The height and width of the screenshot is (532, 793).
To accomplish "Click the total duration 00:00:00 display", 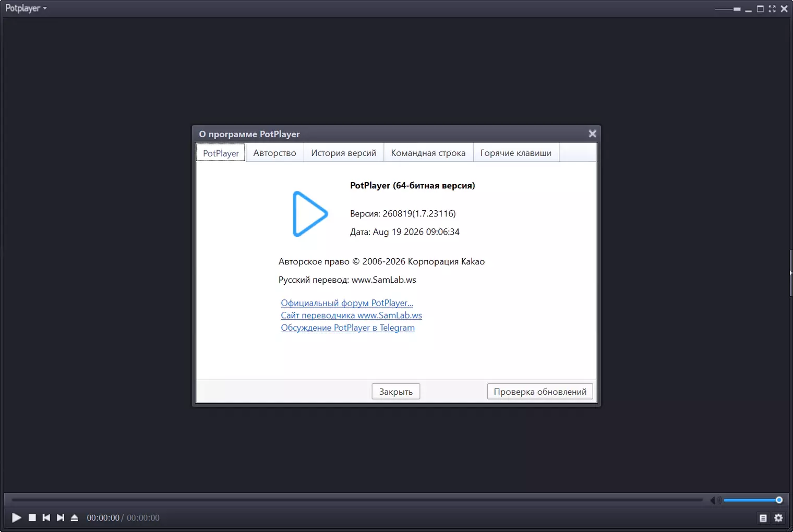I will pos(143,518).
